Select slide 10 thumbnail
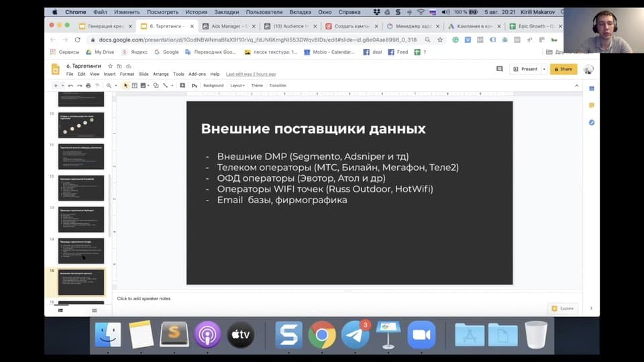Screen dimensions: 644x362 coord(81,125)
